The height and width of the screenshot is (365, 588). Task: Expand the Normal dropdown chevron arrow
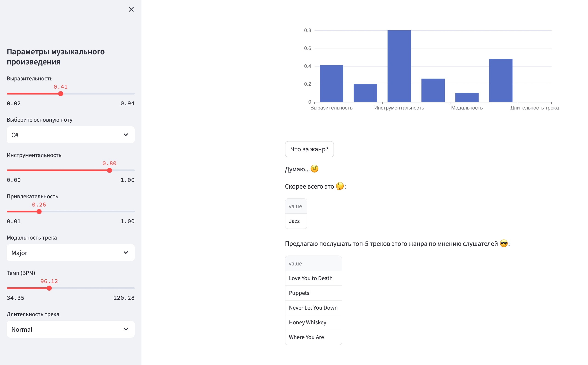point(126,329)
